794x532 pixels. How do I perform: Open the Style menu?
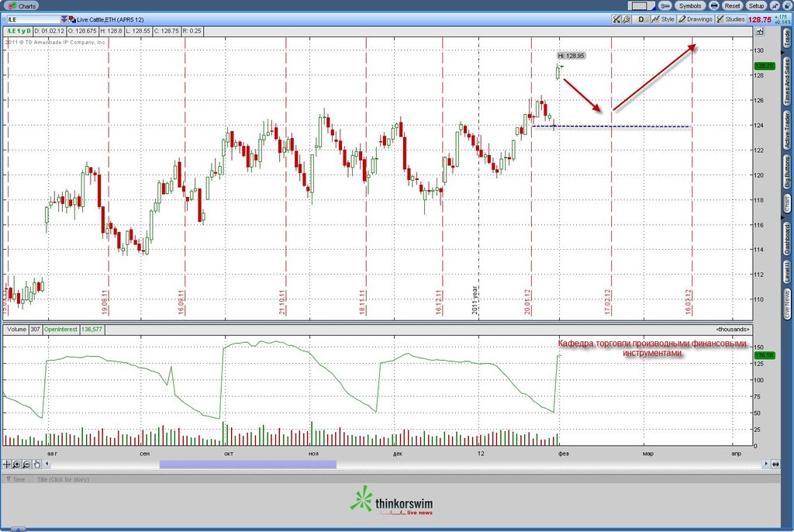[664, 19]
